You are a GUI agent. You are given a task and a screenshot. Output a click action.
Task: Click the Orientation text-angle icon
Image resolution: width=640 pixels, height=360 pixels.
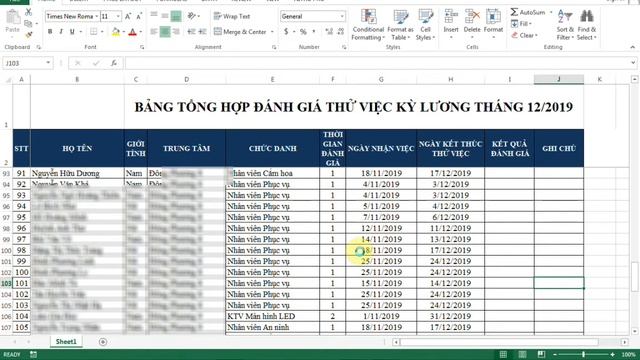click(191, 16)
